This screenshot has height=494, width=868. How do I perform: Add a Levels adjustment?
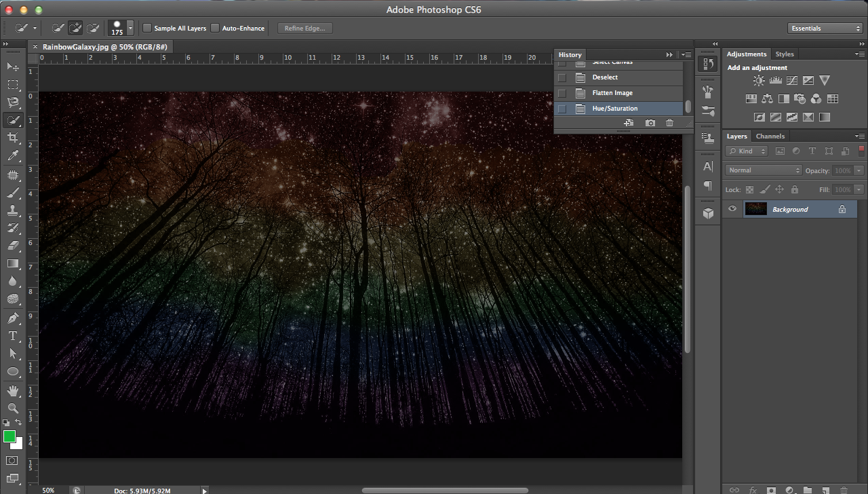775,80
